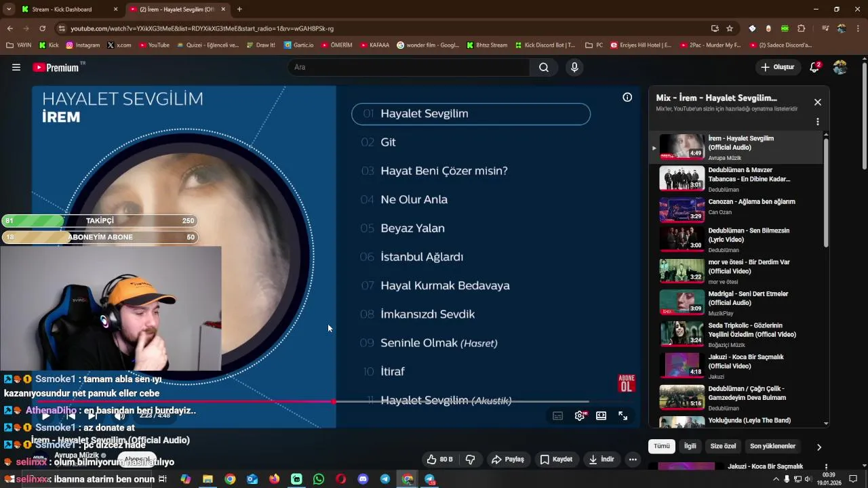Open the YouTube guide hamburger menu
Viewport: 868px width, 488px height.
point(16,67)
